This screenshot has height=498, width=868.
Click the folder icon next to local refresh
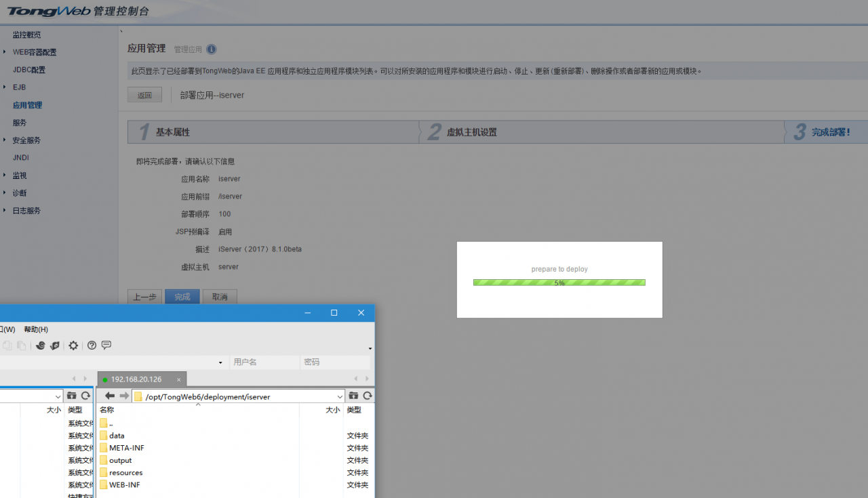pyautogui.click(x=71, y=396)
